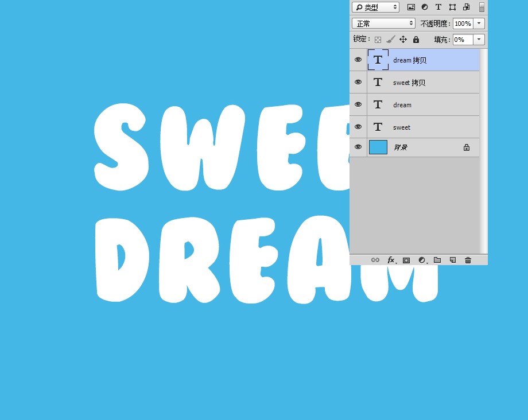The height and width of the screenshot is (420, 528).
Task: Create new adjustment layer icon
Action: click(422, 260)
